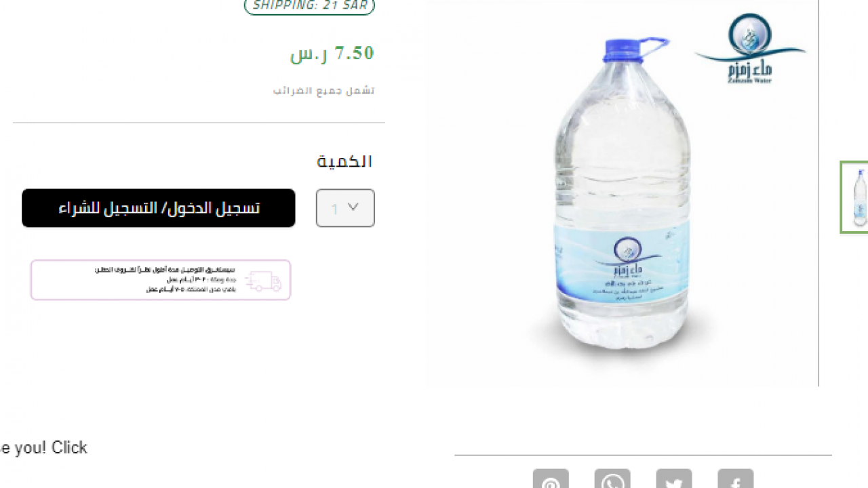Viewport: 868px width, 488px height.
Task: Click the large Zamzam bottle image
Action: click(x=622, y=193)
